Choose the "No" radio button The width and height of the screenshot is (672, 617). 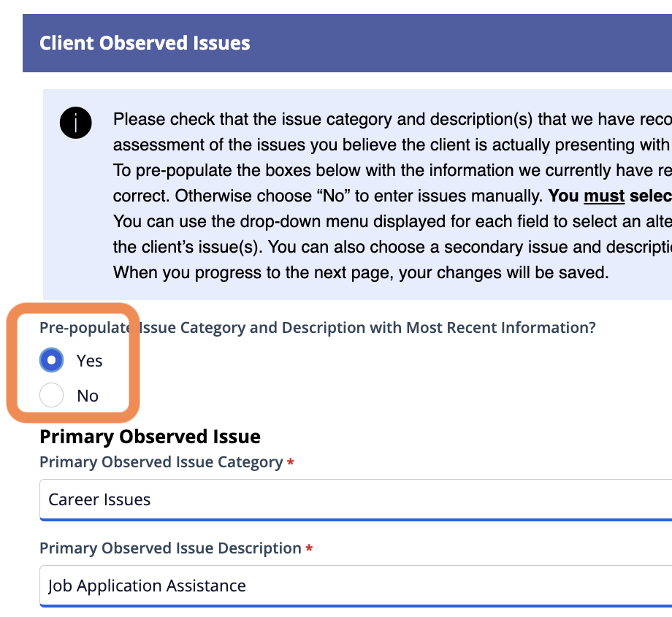(52, 395)
